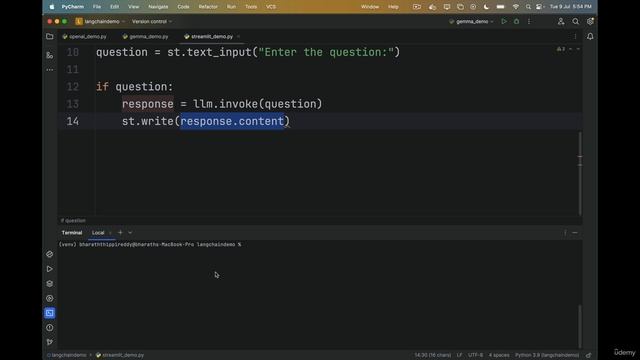The width and height of the screenshot is (640, 360).
Task: Open editor tabs options menu
Action: point(575,37)
